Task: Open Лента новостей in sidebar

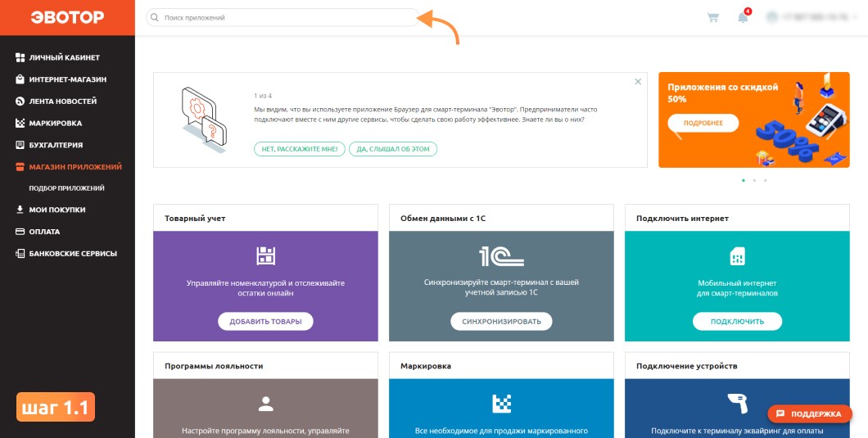Action: pos(62,102)
